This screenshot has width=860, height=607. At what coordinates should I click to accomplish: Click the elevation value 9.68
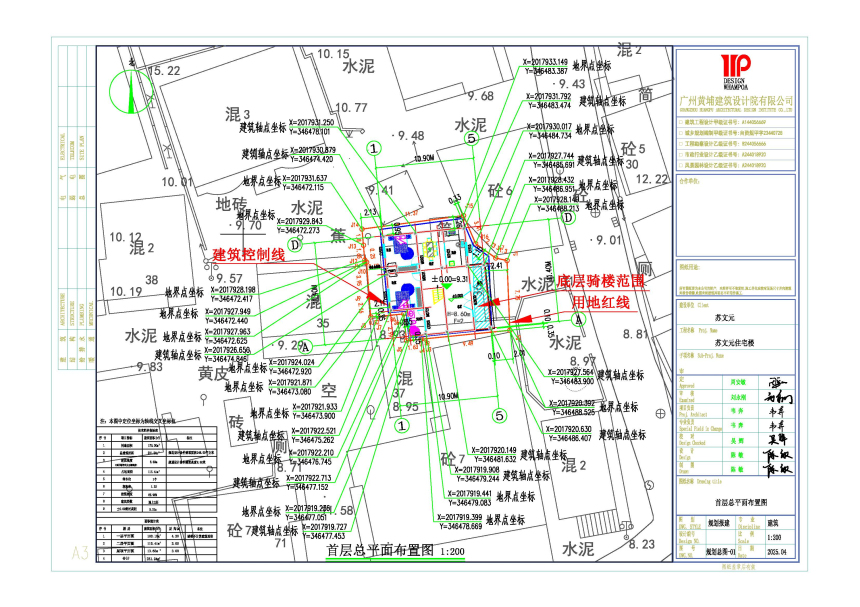(x=480, y=96)
